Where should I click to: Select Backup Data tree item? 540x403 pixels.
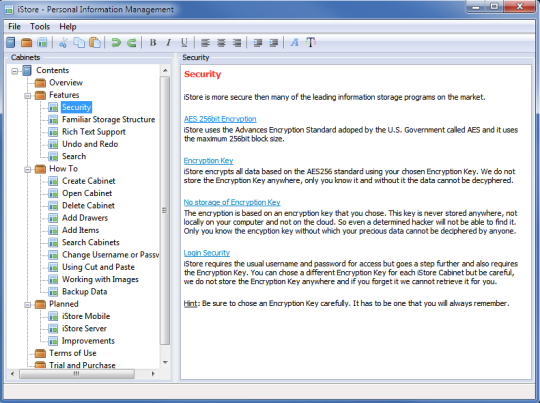point(84,292)
